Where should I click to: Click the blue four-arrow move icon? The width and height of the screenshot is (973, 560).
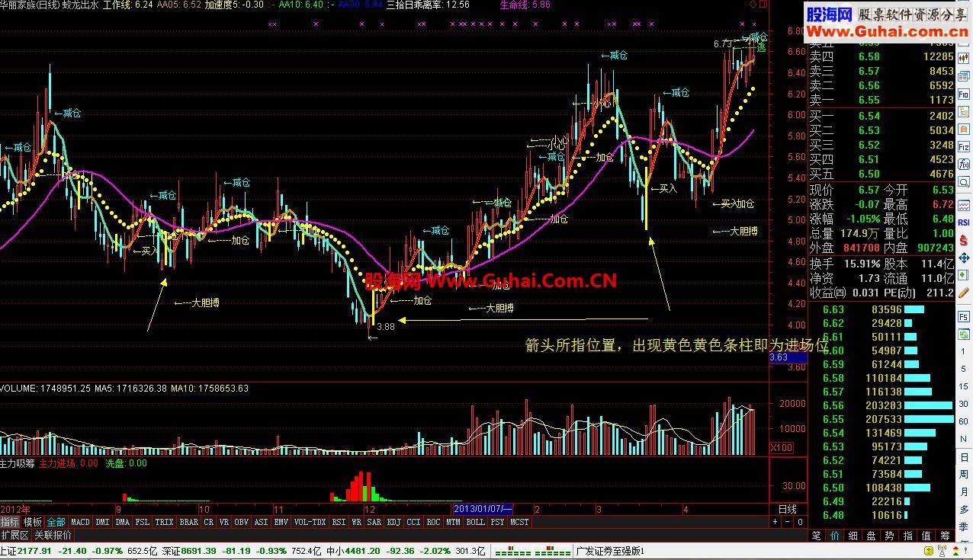[x=964, y=258]
